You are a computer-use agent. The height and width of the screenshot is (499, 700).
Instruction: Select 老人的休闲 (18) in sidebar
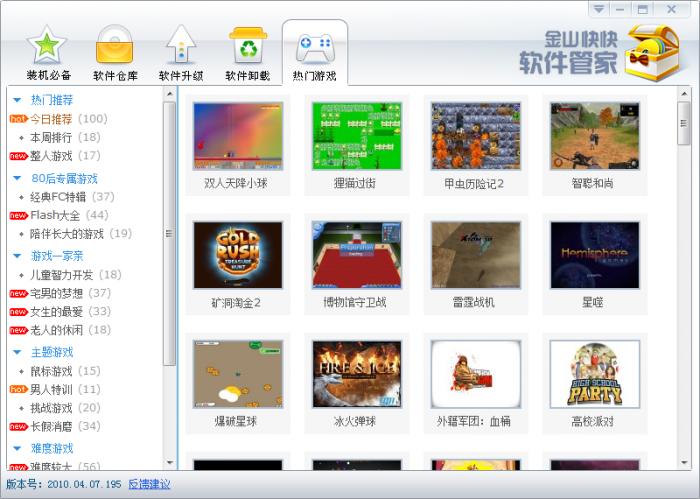pos(71,330)
